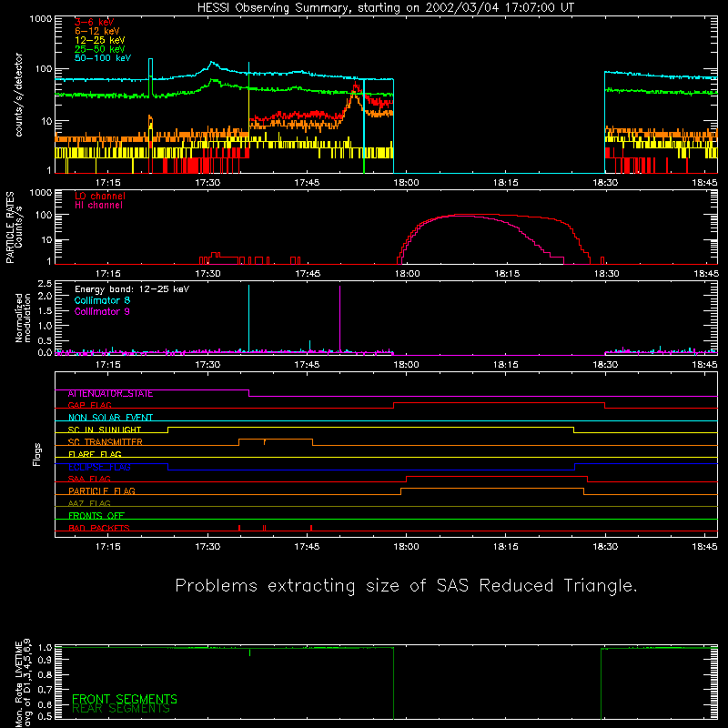This screenshot has height=728, width=728.
Task: Select the 3-6 keV legend entry
Action: pos(95,22)
